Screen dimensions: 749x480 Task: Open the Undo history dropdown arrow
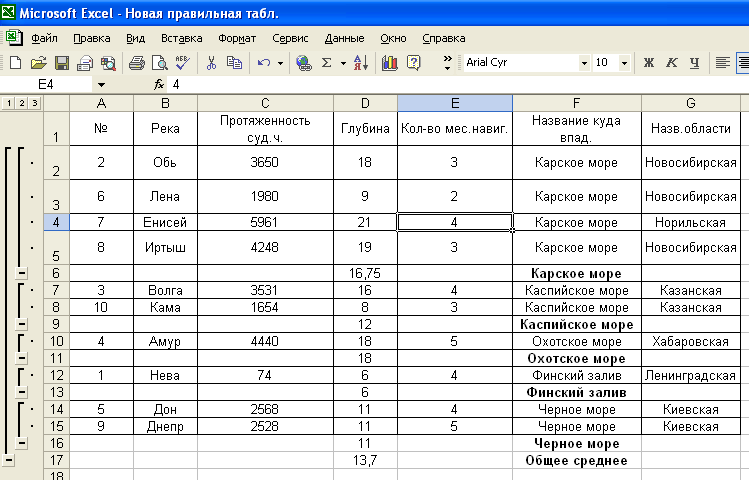click(x=280, y=63)
